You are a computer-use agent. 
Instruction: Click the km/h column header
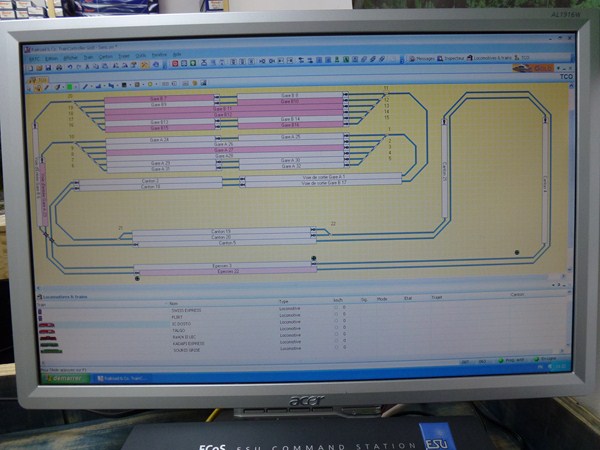(x=338, y=300)
